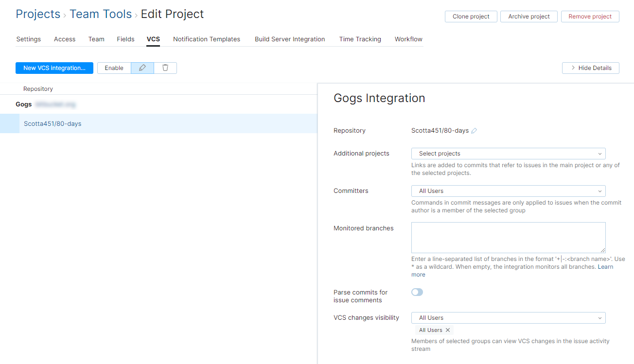This screenshot has height=364, width=634.
Task: Click New VCS integration button
Action: [54, 68]
